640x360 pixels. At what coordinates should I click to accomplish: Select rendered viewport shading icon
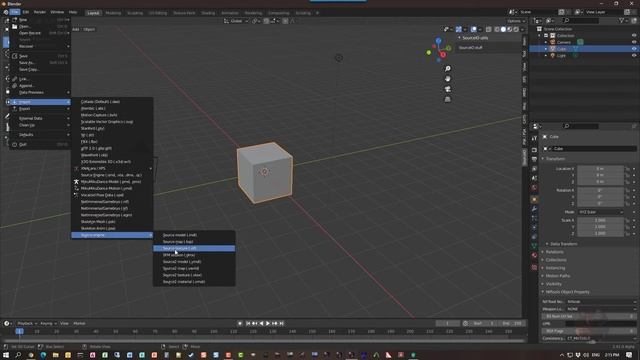pos(516,29)
